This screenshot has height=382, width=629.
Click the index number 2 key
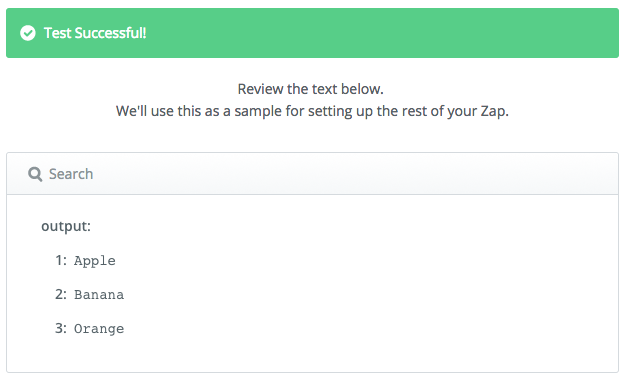tap(61, 295)
